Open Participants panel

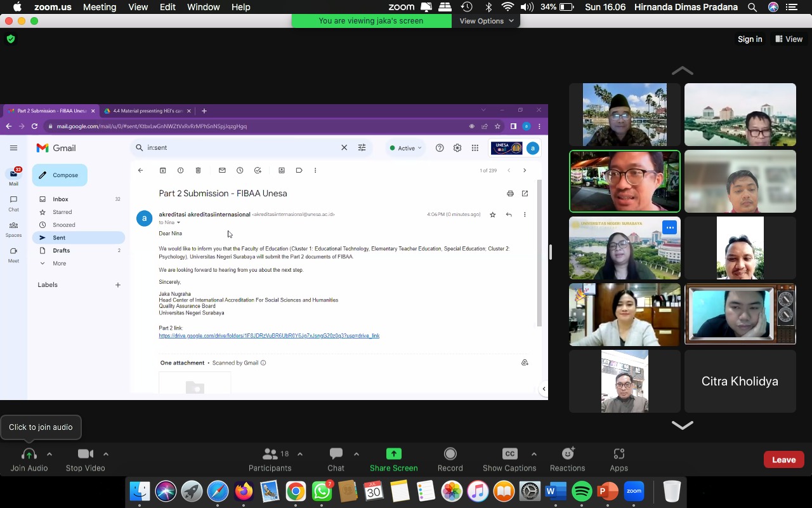click(x=270, y=460)
